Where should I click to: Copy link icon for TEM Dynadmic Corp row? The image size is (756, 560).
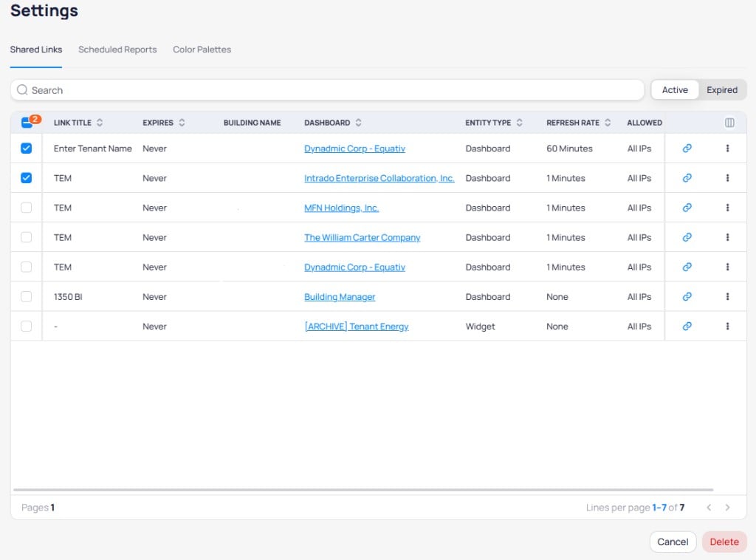(x=687, y=267)
